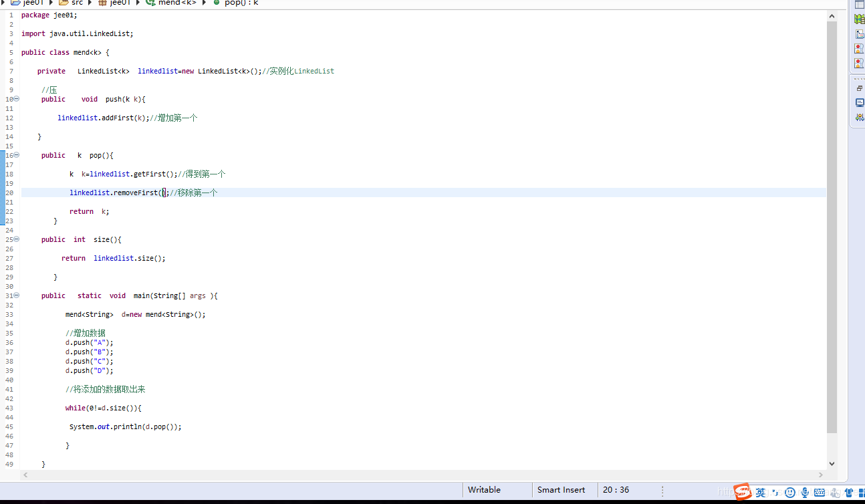Collapse pop method fold at line 16
The width and height of the screenshot is (865, 504).
[x=17, y=155]
